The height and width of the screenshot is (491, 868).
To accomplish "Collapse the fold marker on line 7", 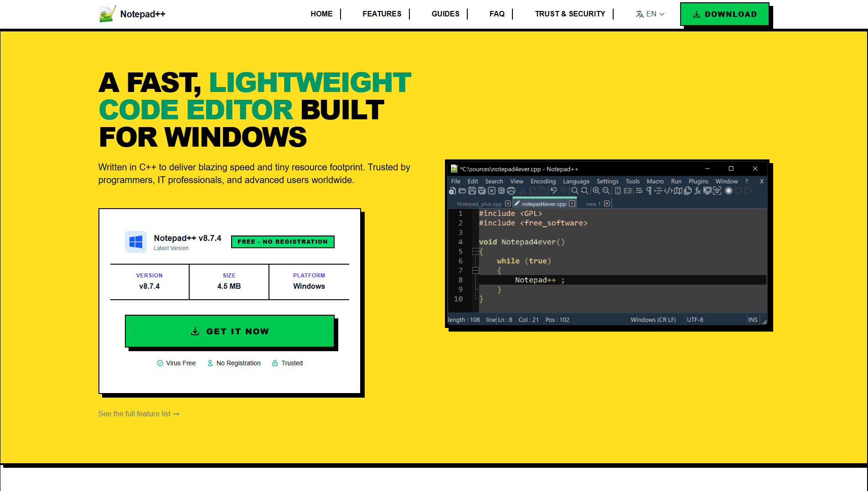I will pos(475,271).
